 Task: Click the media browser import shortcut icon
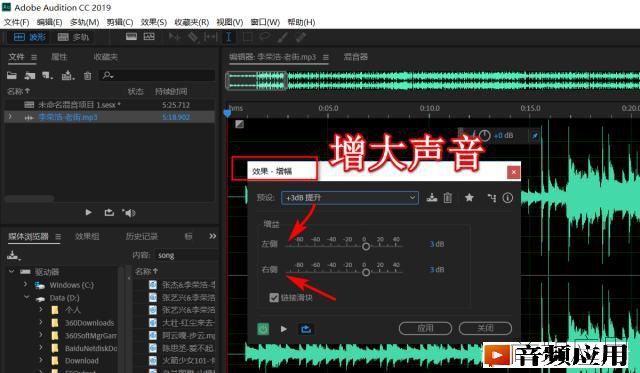[x=13, y=256]
